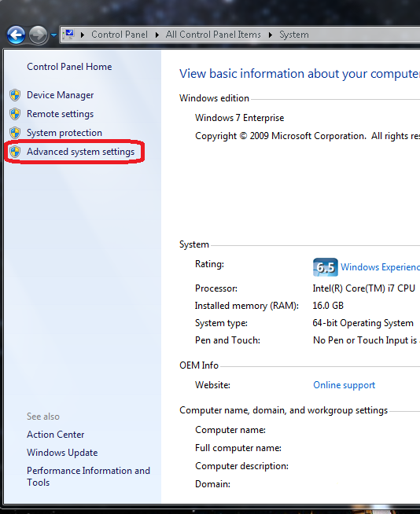Click the See also heading
420x514 pixels.
(43, 417)
